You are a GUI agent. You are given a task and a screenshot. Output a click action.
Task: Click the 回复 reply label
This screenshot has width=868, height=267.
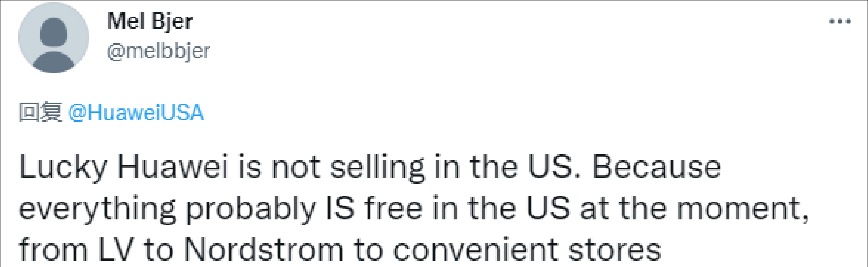(41, 112)
